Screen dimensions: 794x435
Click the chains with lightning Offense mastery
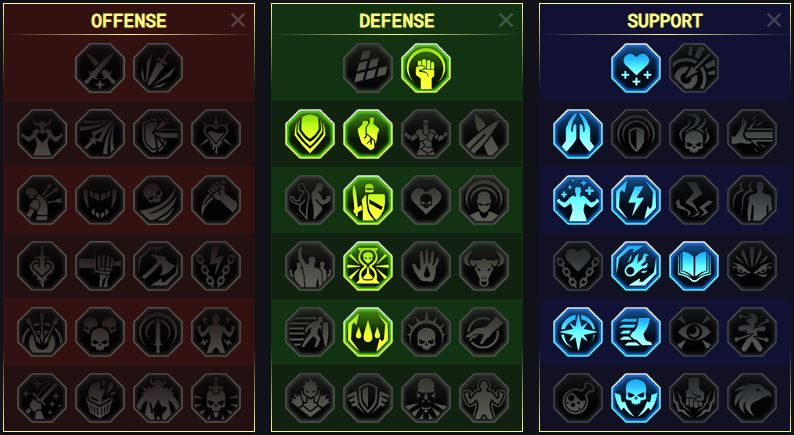(x=216, y=266)
